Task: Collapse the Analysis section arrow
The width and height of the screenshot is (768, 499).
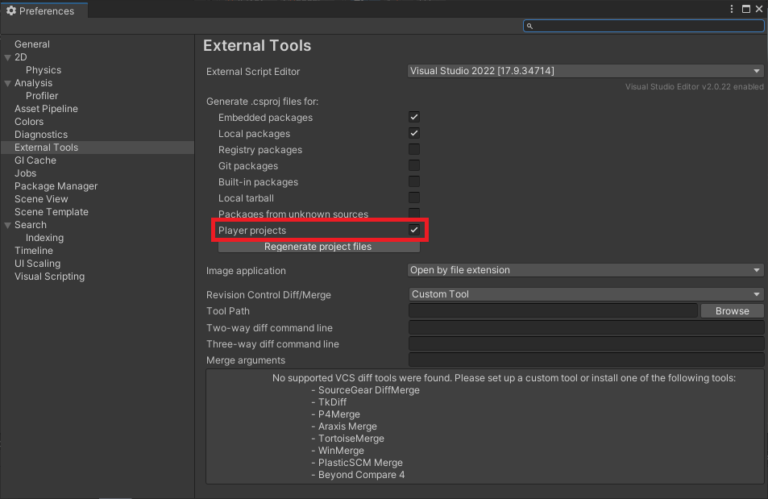Action: click(x=8, y=84)
